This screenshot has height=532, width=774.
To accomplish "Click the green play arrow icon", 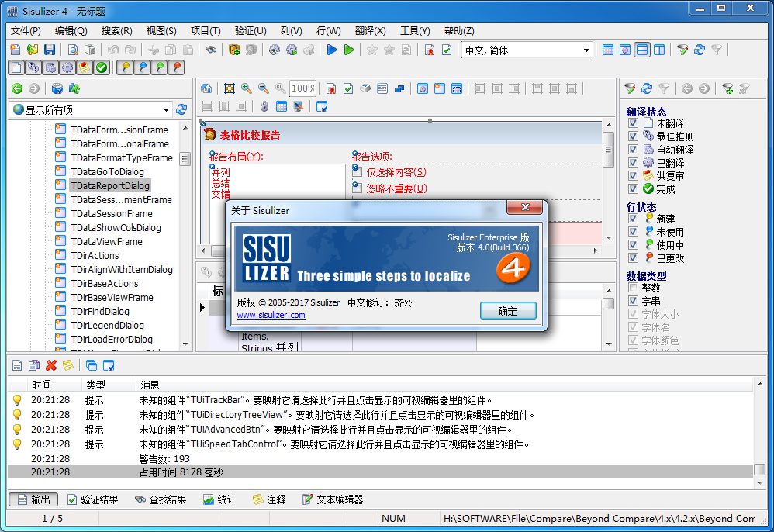I will tap(349, 50).
